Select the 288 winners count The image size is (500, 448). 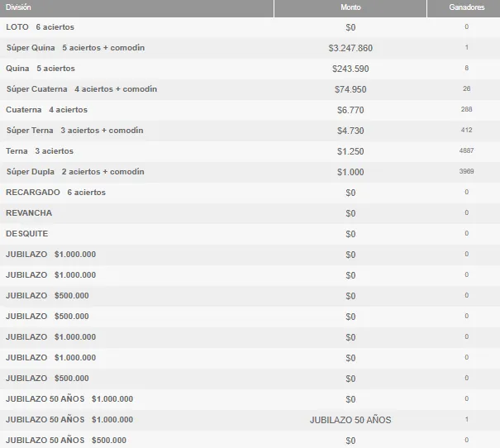point(466,110)
